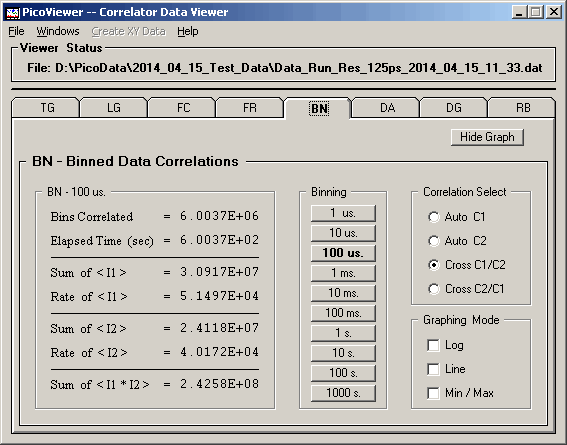Switch to the DG tab
567x445 pixels.
coord(454,108)
